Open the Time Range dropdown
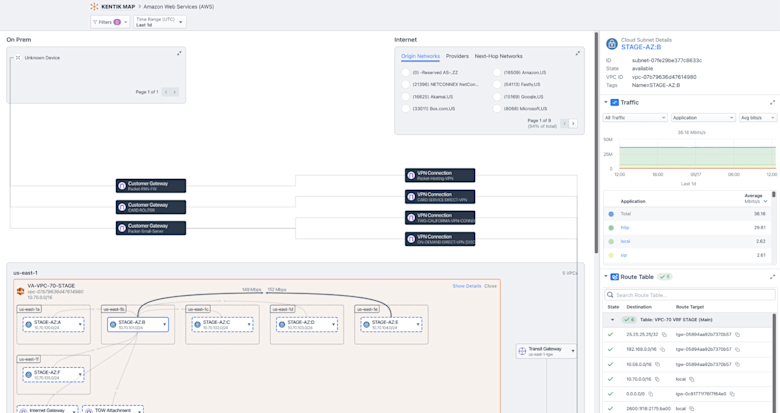Screen dimensions: 780x413 coord(160,22)
